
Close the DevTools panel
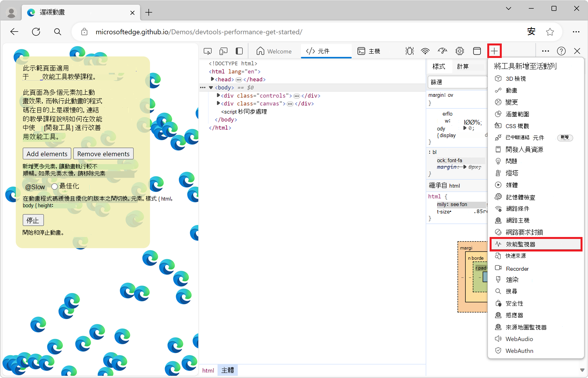(x=577, y=51)
